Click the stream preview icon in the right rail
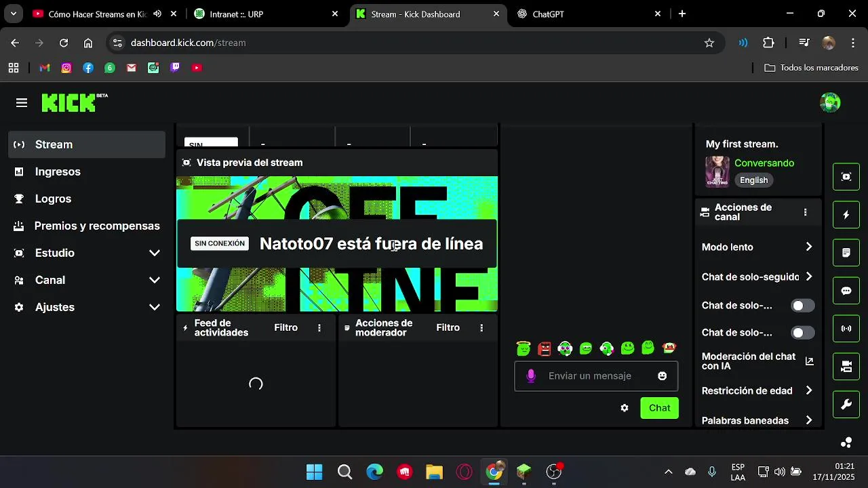Viewport: 868px width, 488px height. 846,177
